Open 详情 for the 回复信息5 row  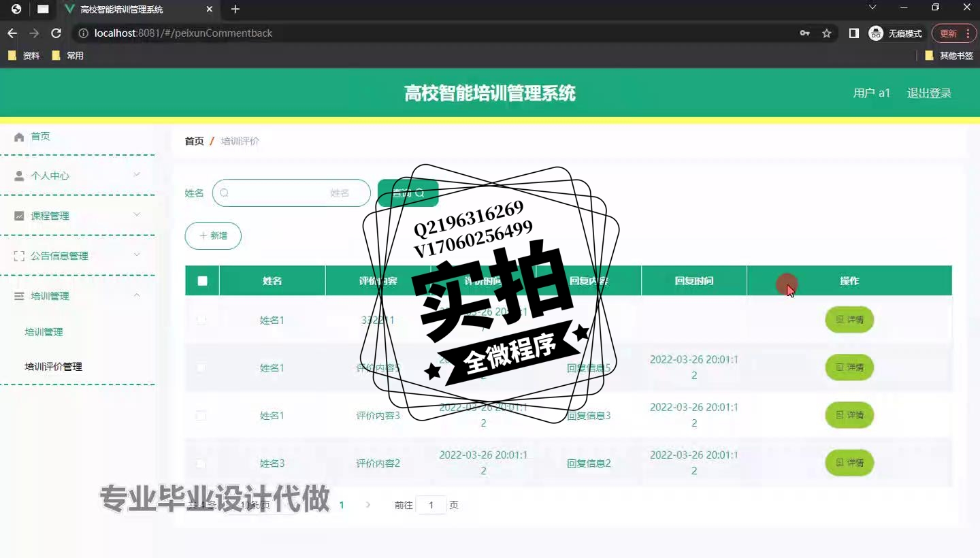point(849,367)
